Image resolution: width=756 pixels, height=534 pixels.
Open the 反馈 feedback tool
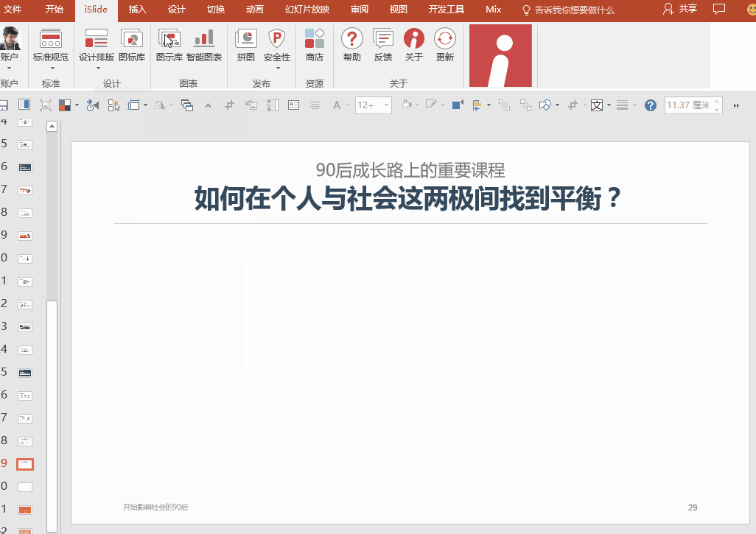(x=383, y=45)
